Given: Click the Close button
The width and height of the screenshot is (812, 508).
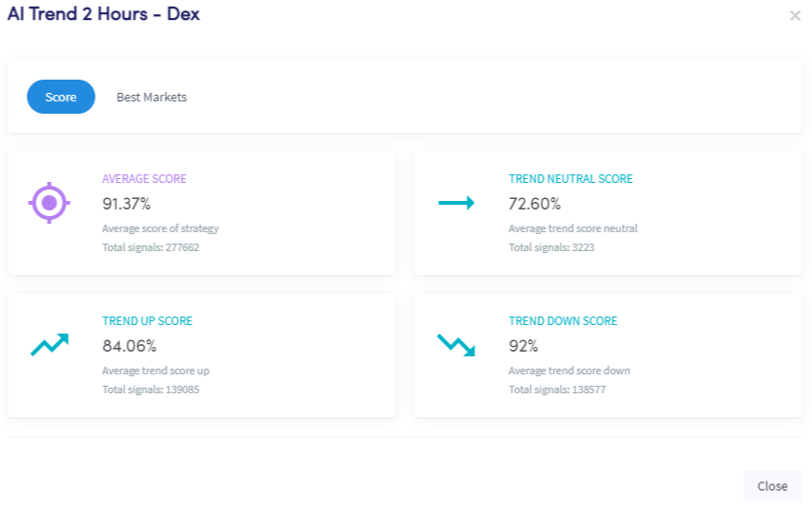Looking at the screenshot, I should 772,486.
